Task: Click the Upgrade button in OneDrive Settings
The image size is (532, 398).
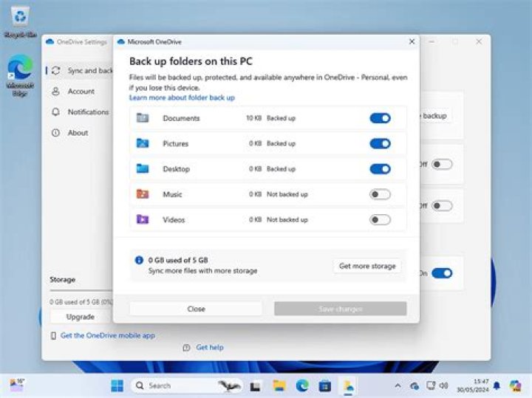Action: [x=81, y=317]
